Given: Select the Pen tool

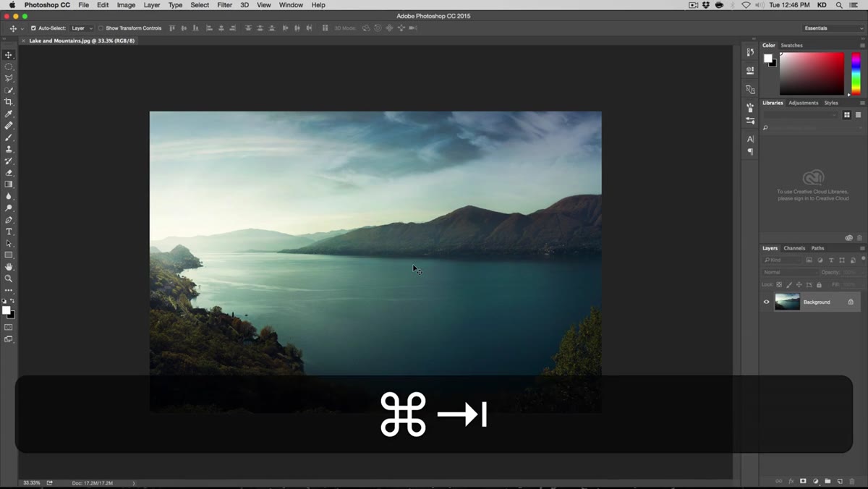Looking at the screenshot, I should tap(9, 220).
